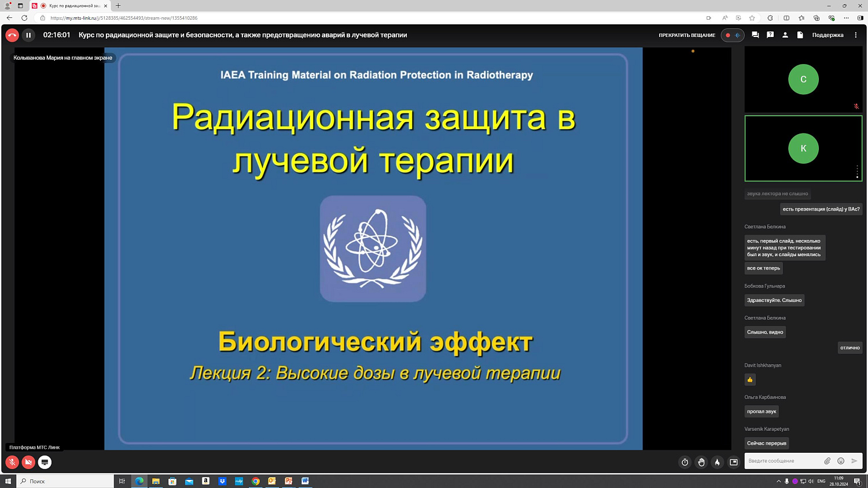This screenshot has width=868, height=488.
Task: Click the Поддержка support link
Action: coord(827,35)
